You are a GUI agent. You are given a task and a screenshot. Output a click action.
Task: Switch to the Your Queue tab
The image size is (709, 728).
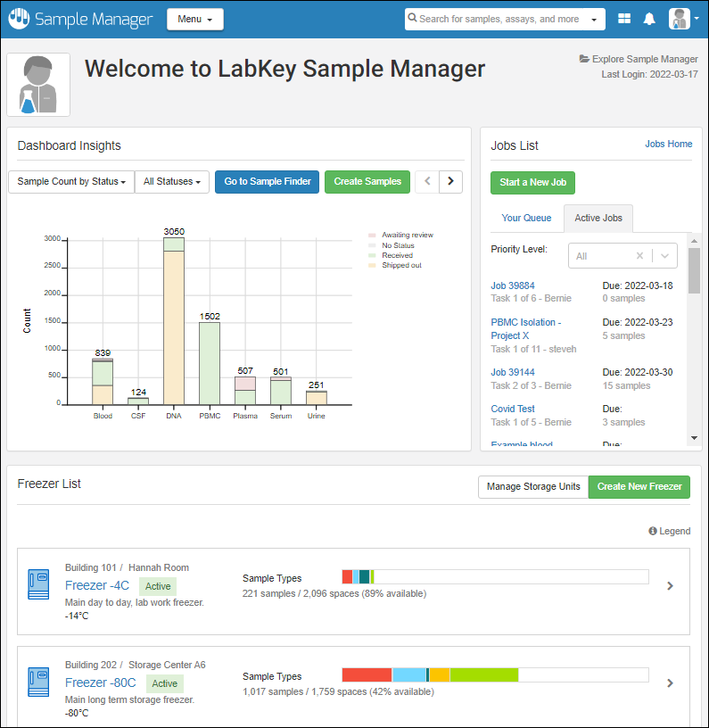[x=526, y=218]
